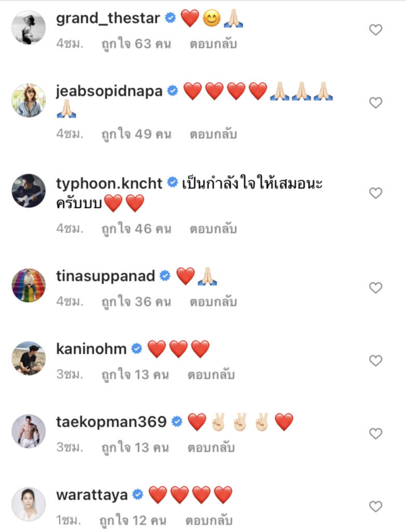Click ตอบกลับ under jeabsopidnapa's comment
This screenshot has height=532, width=406.
213,135
